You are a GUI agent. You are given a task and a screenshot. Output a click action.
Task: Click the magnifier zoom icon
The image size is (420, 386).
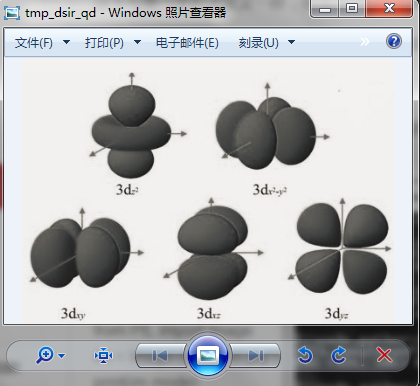click(x=45, y=355)
